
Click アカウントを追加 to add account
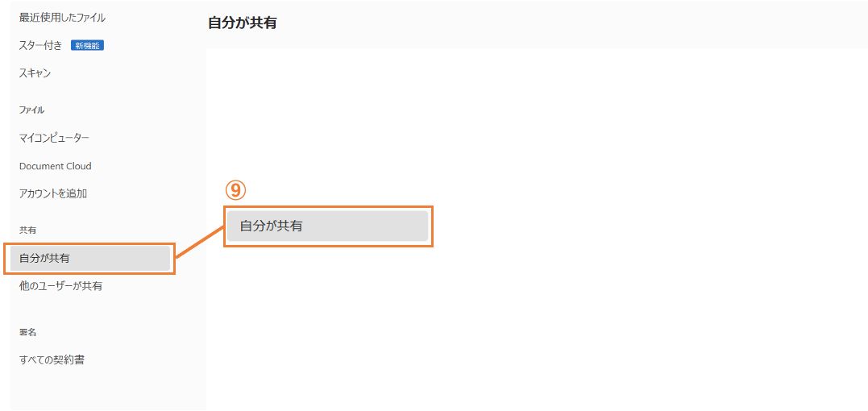click(53, 193)
